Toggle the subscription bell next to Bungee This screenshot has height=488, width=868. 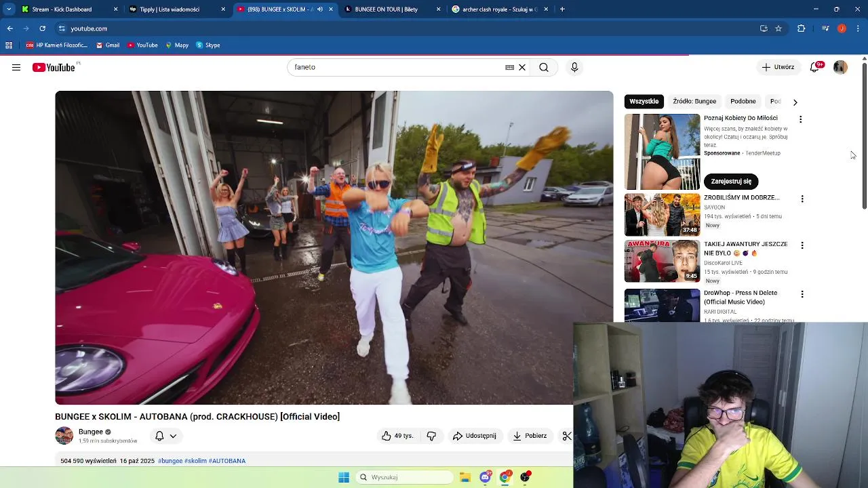(159, 436)
